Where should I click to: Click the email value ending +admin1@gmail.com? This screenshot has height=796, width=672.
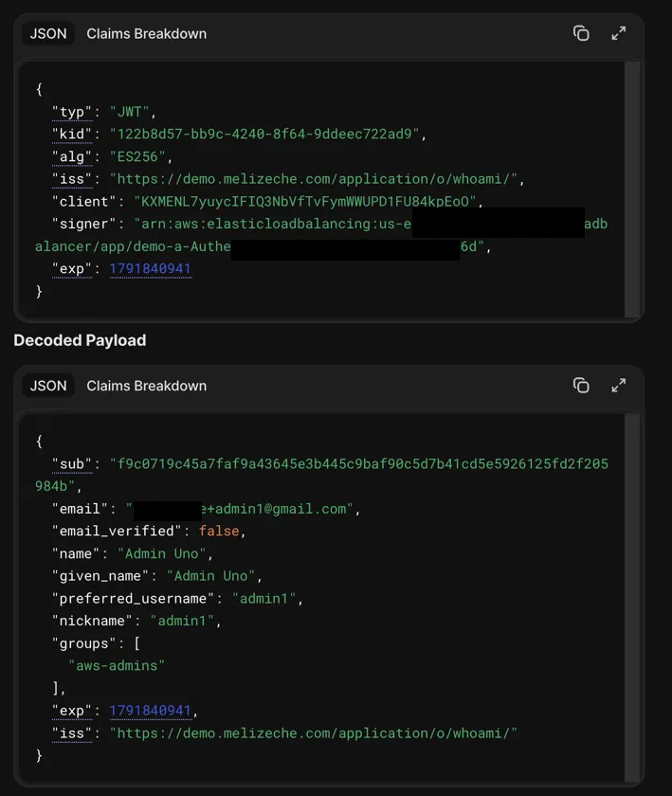coord(240,509)
